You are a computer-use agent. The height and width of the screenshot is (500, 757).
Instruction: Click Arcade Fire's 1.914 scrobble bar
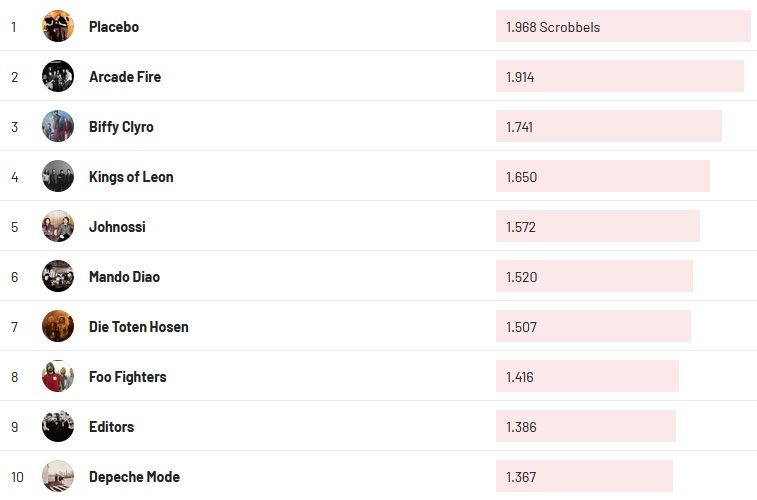click(x=619, y=77)
